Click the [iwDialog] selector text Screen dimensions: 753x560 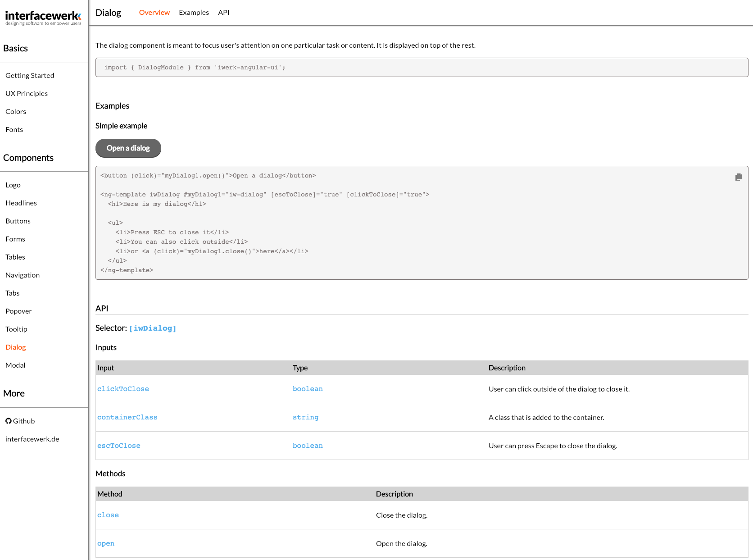point(153,328)
